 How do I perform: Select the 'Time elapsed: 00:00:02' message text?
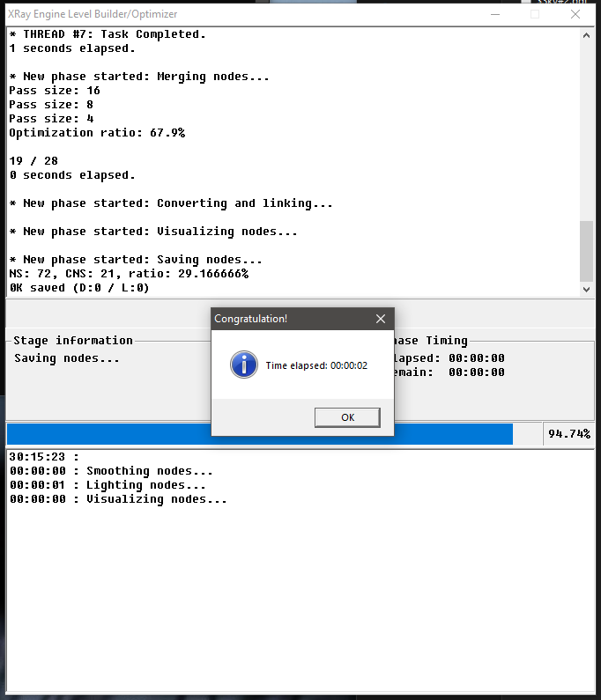316,365
